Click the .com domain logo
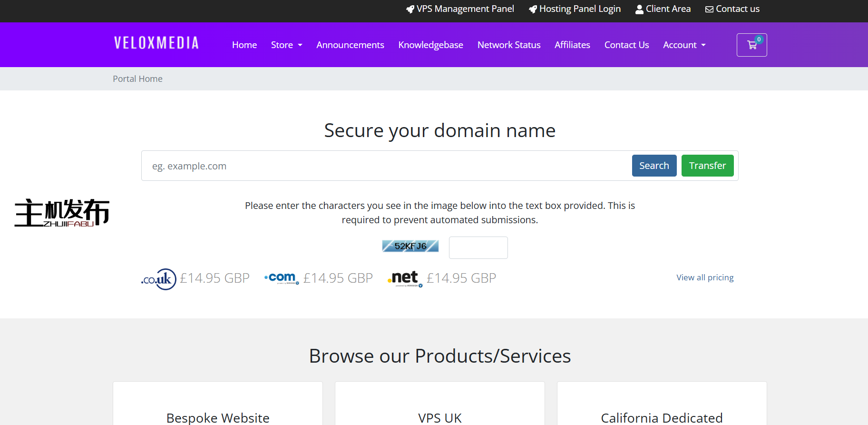868x425 pixels. (282, 278)
